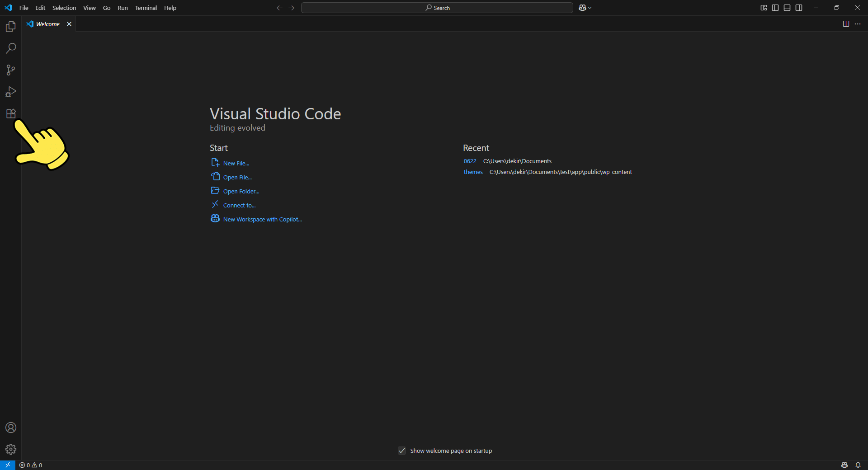Screen dimensions: 868x470
Task: Open Customize Layout in title bar
Action: (x=764, y=8)
